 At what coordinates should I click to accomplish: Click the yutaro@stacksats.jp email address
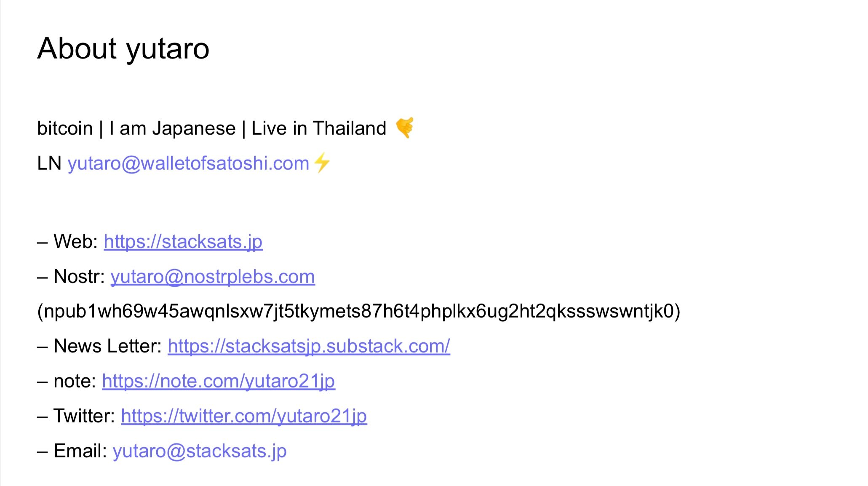point(200,451)
